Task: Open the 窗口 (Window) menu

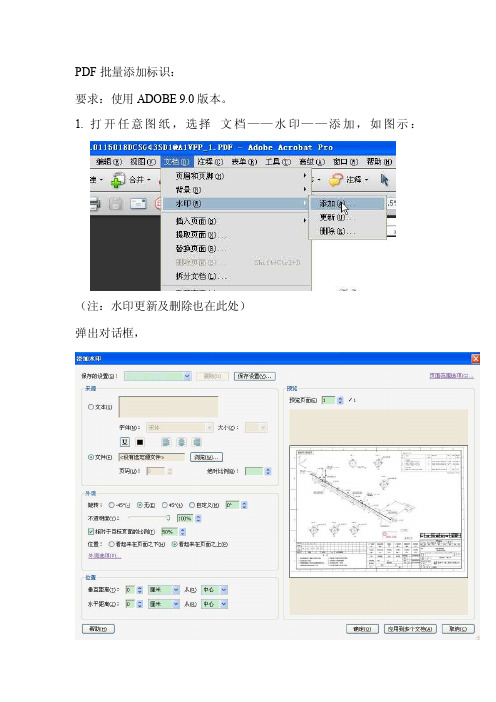Action: 345,162
